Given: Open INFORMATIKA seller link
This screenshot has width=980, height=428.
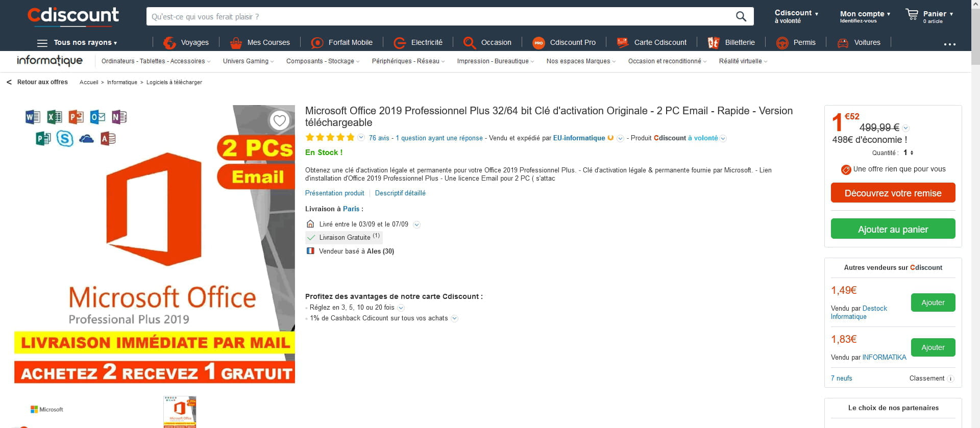Looking at the screenshot, I should (x=884, y=357).
